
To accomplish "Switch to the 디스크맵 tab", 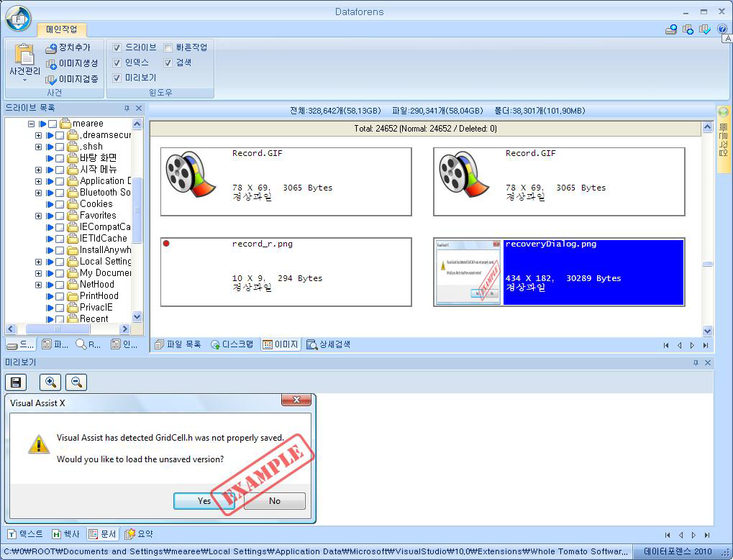I will [x=232, y=344].
